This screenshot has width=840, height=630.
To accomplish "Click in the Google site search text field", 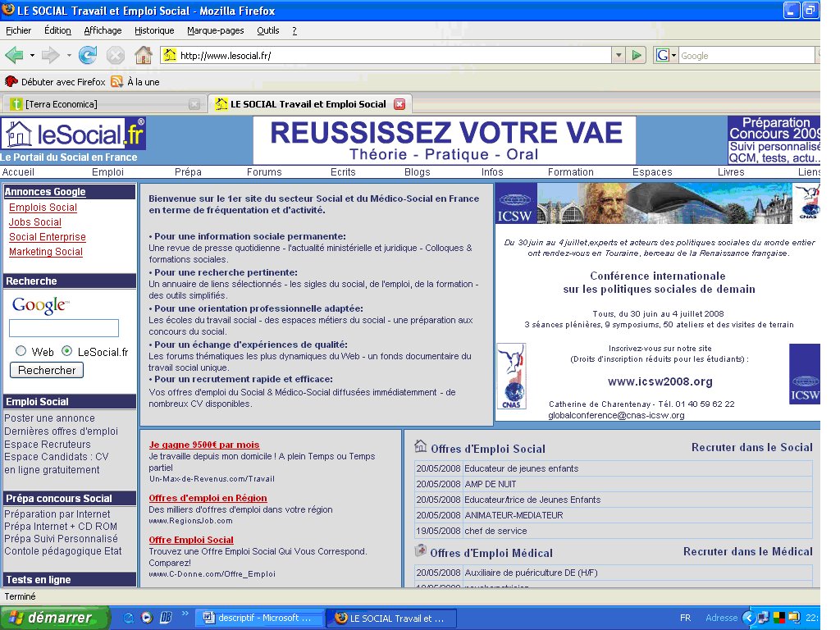I will pos(64,328).
